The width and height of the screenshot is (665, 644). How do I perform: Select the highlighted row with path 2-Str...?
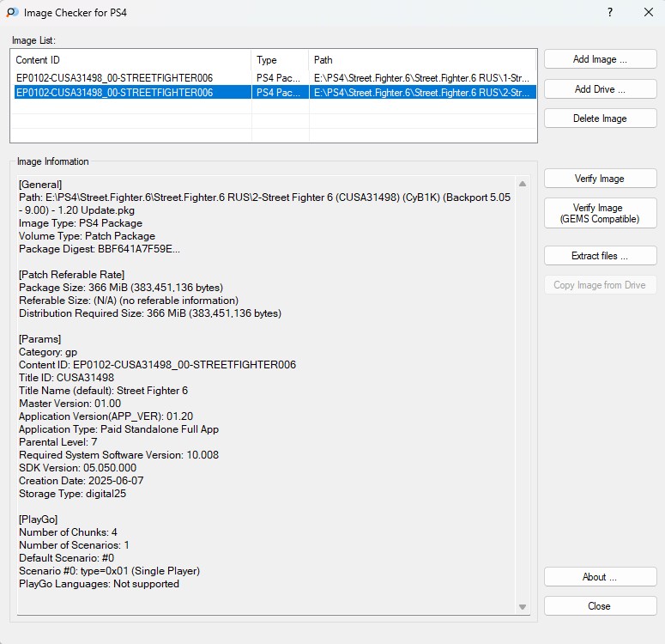click(x=275, y=92)
